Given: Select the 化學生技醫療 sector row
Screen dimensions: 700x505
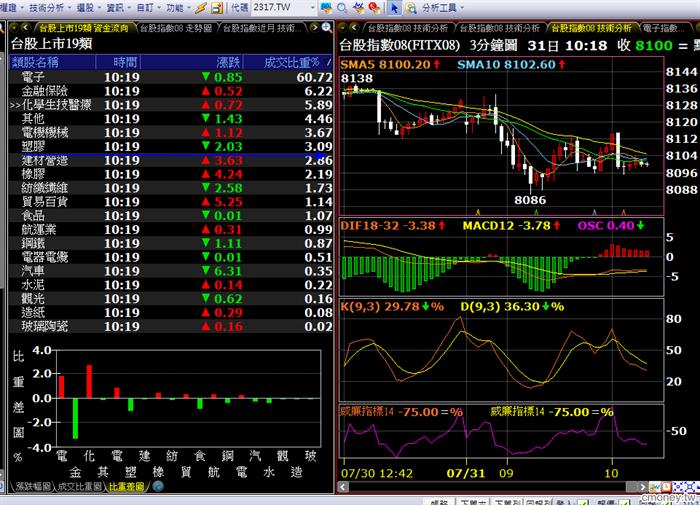Looking at the screenshot, I should tap(171, 105).
